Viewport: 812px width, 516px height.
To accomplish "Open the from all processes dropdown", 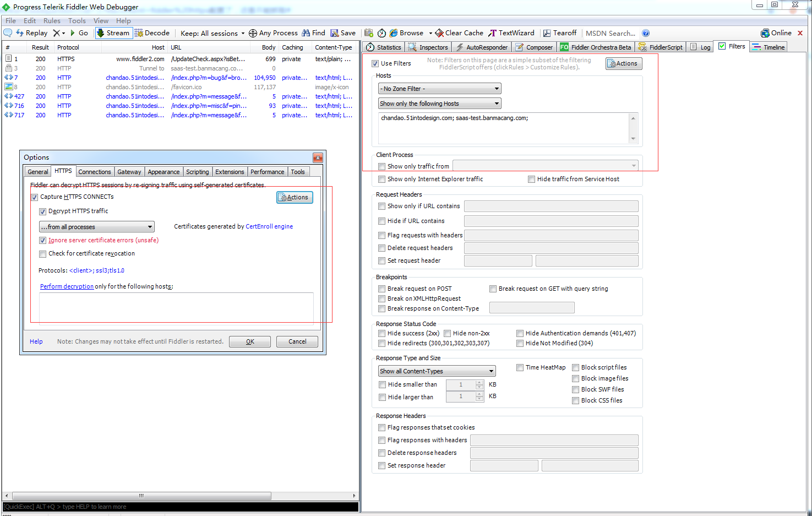I will [x=96, y=227].
